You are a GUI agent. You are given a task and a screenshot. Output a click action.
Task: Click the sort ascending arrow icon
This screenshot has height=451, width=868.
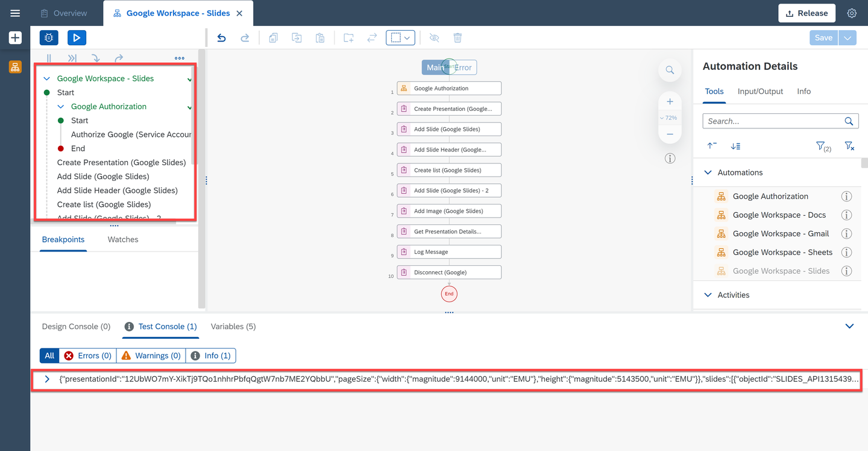[x=712, y=146]
